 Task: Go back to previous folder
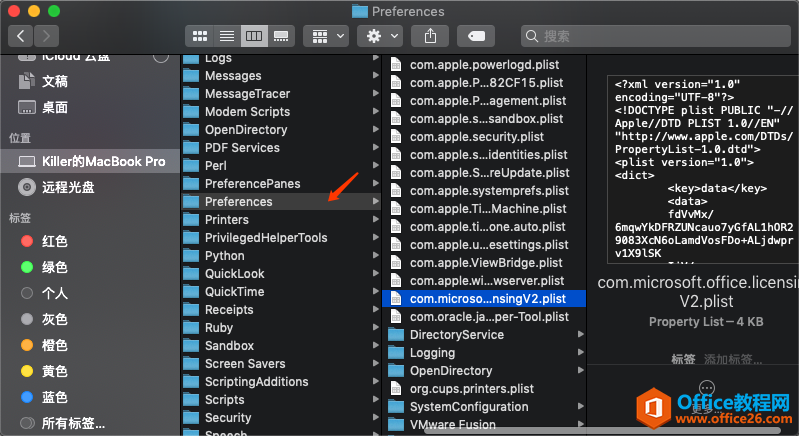[20, 36]
